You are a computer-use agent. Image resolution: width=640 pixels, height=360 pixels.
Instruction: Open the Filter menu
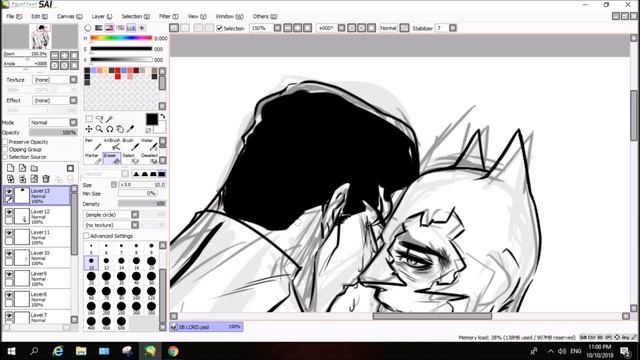click(x=169, y=16)
